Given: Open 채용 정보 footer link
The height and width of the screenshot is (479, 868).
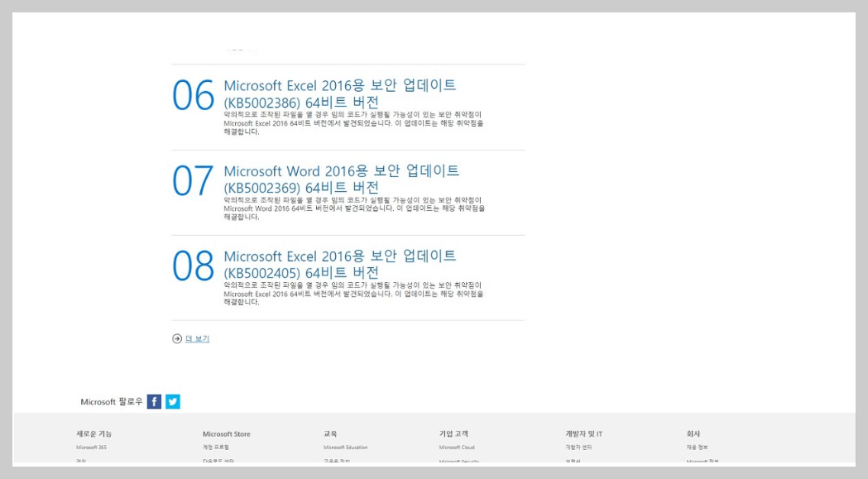Looking at the screenshot, I should (x=697, y=448).
